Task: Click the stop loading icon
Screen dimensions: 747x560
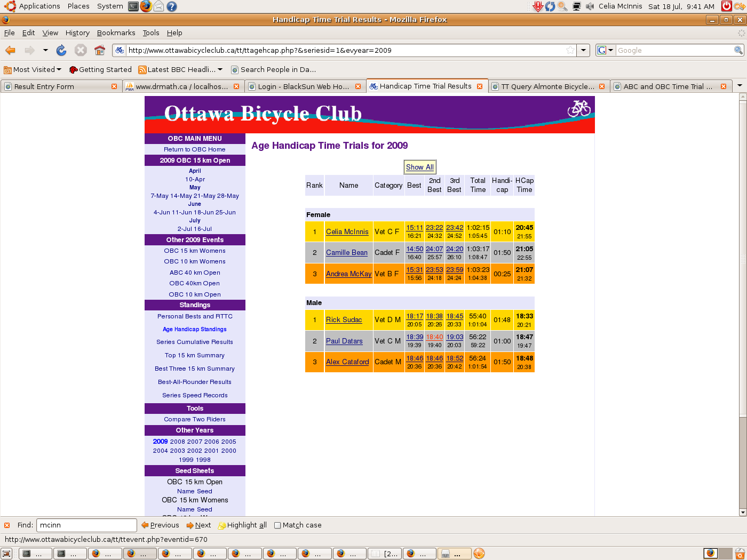Action: click(x=81, y=50)
